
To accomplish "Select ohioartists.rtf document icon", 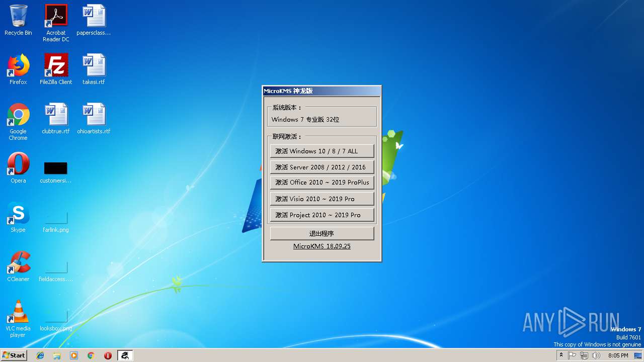I will 94,119.
